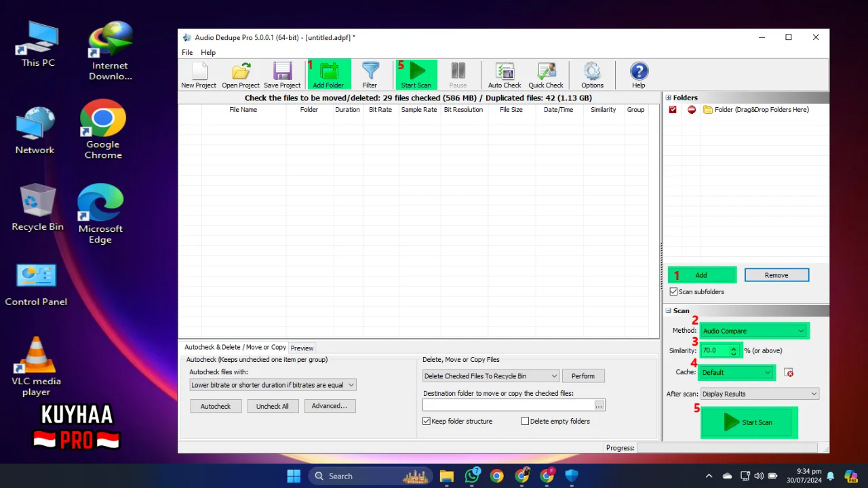The image size is (868, 488).
Task: Select the Microsoft Edge desktop shortcut
Action: [x=100, y=214]
